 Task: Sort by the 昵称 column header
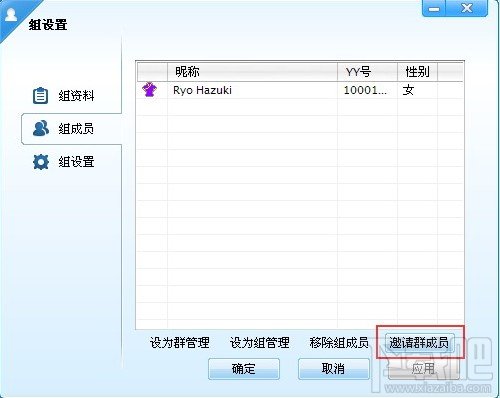pos(252,71)
